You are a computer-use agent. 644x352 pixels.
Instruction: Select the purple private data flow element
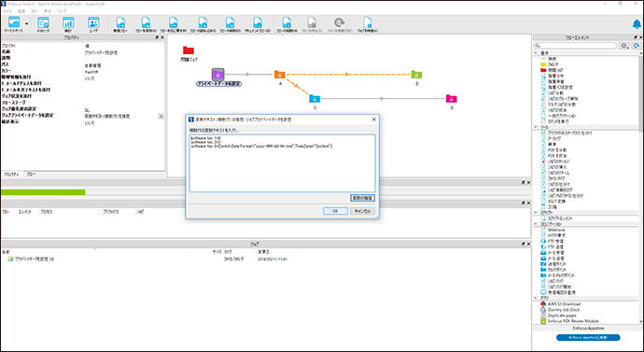click(x=217, y=75)
